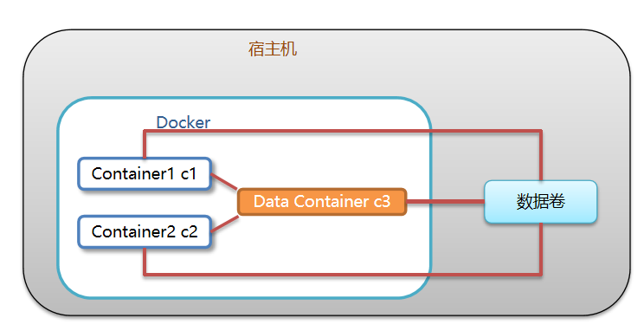The image size is (644, 331).
Task: Click the vertical red segment above 数据卷
Action: 541,155
